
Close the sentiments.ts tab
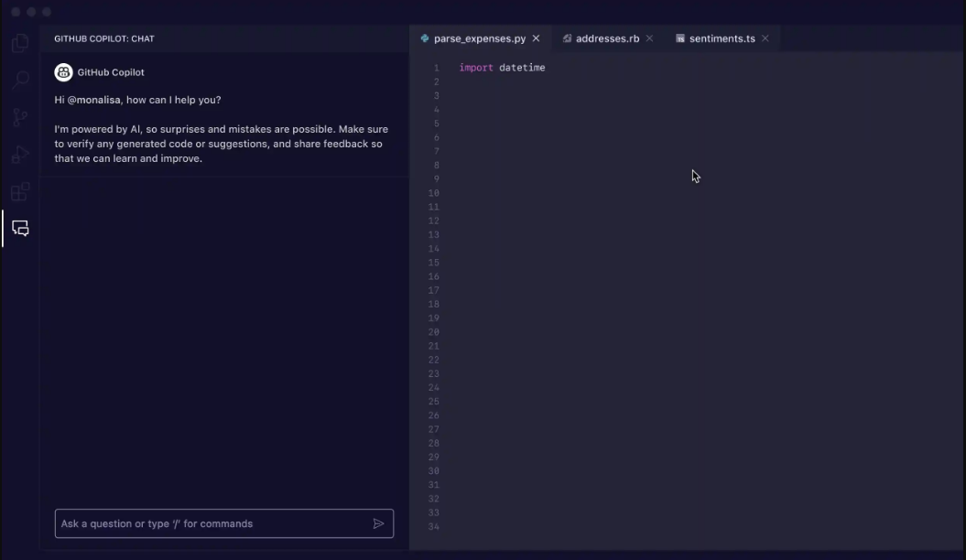pos(765,38)
